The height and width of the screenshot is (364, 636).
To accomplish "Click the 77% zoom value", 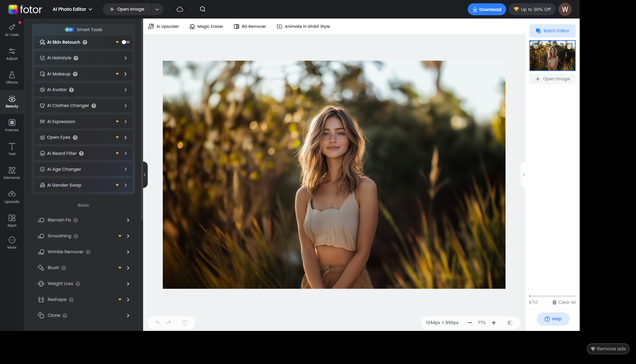I will (x=482, y=323).
